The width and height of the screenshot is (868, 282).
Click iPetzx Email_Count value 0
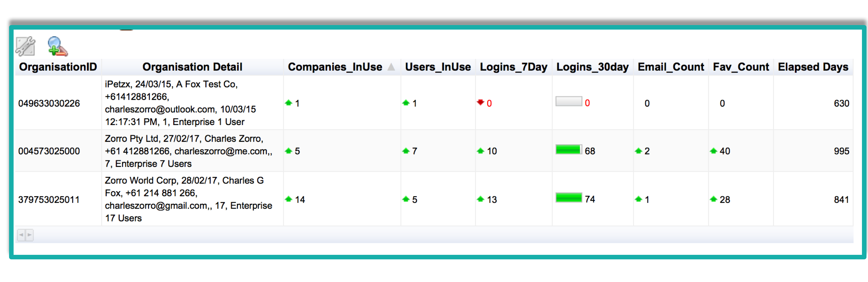click(x=647, y=103)
